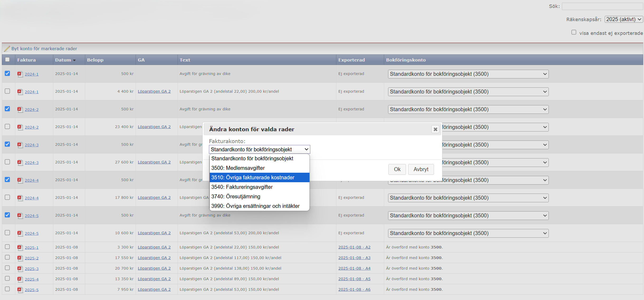644x300 pixels.
Task: Close the Ändra konton dialog with X
Action: (435, 129)
